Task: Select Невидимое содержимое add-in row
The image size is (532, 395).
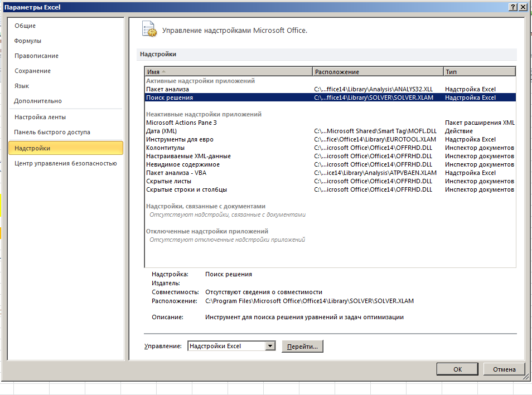Action: pyautogui.click(x=331, y=164)
